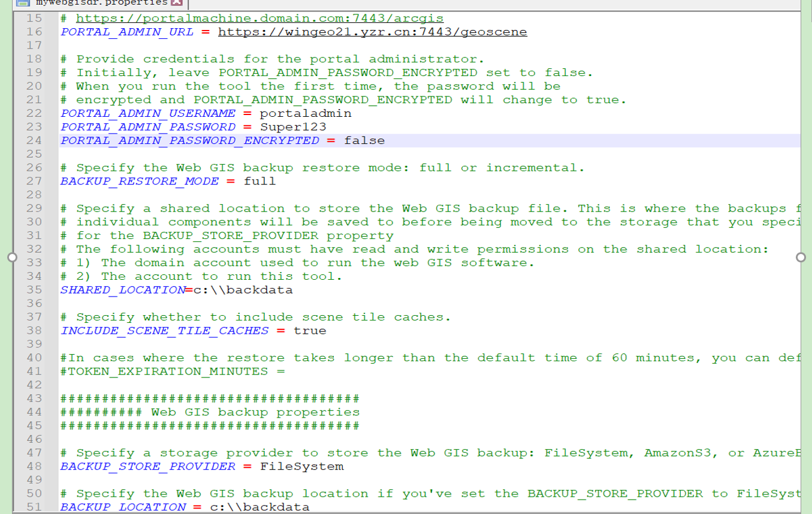Click the row of hash marks on line 43

coord(210,398)
